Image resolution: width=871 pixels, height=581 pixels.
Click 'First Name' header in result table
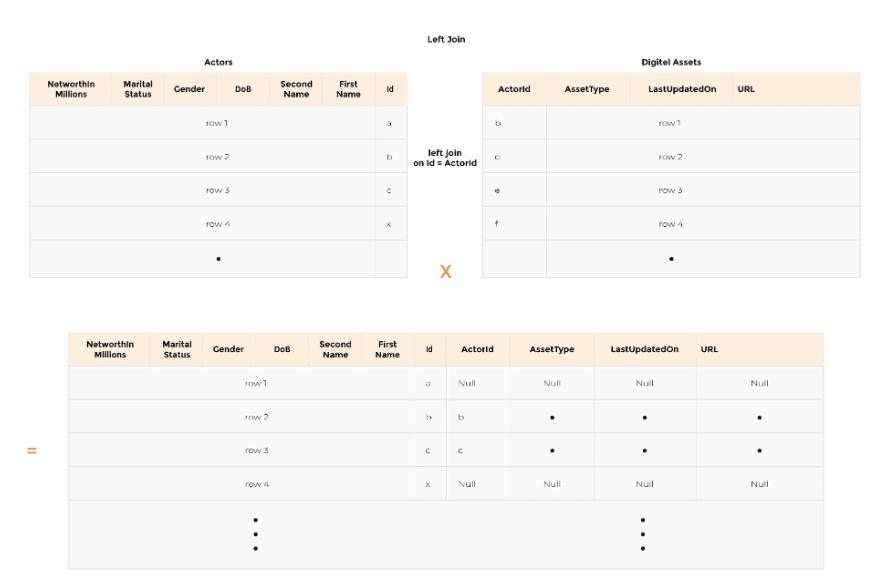click(387, 349)
